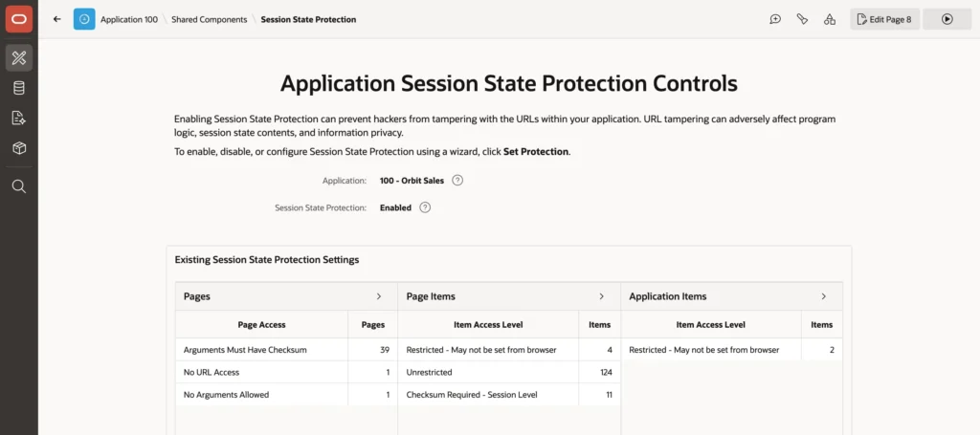Open the search magnifier in the sidebar

point(19,186)
